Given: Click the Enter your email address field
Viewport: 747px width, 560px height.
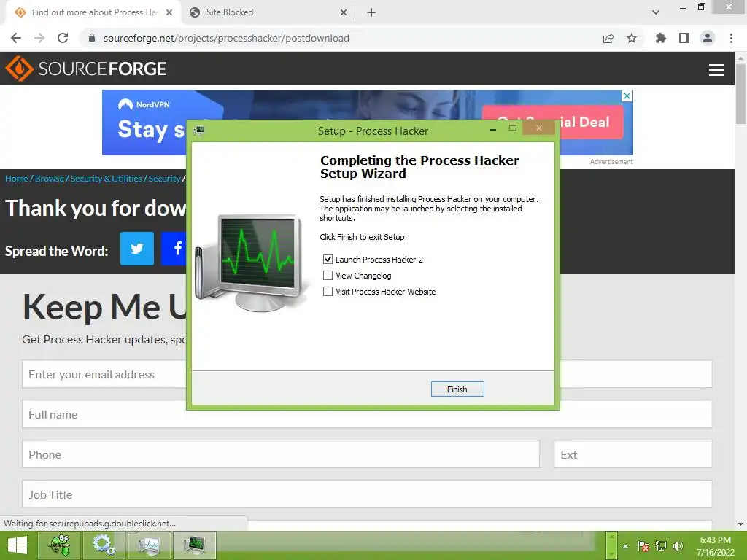Looking at the screenshot, I should tap(105, 374).
